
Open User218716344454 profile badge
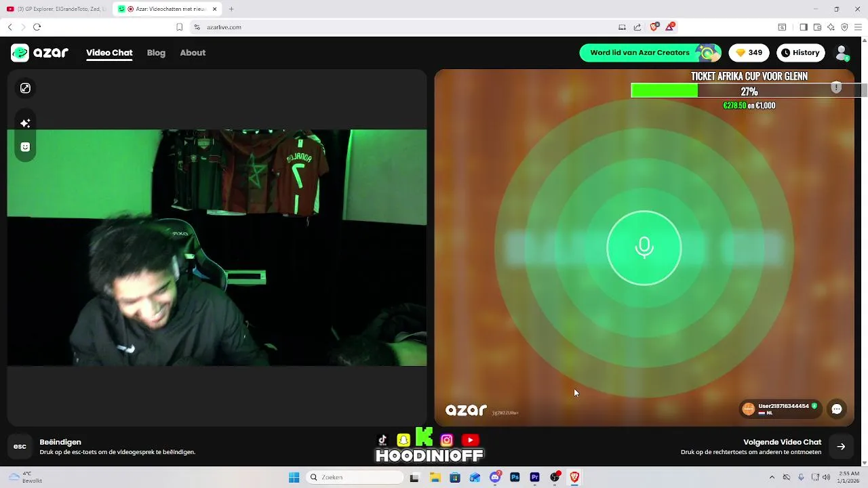pos(780,409)
